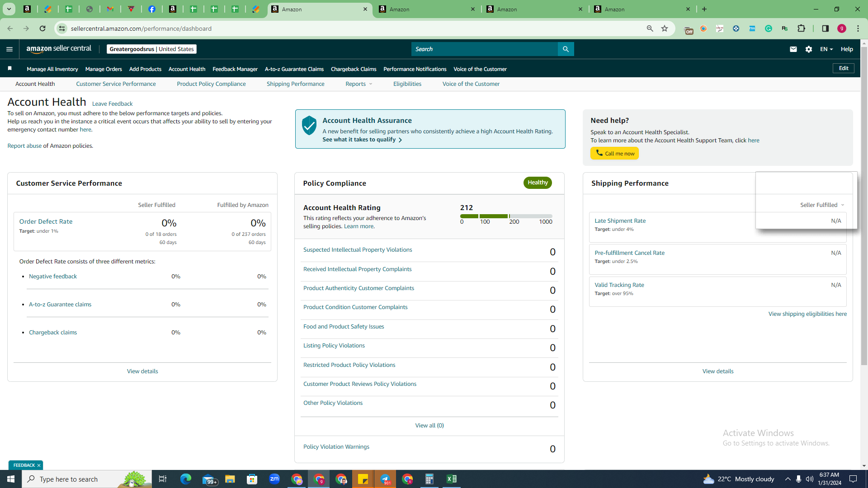Open the Chrome side panel icon
This screenshot has width=868, height=488.
[825, 28]
